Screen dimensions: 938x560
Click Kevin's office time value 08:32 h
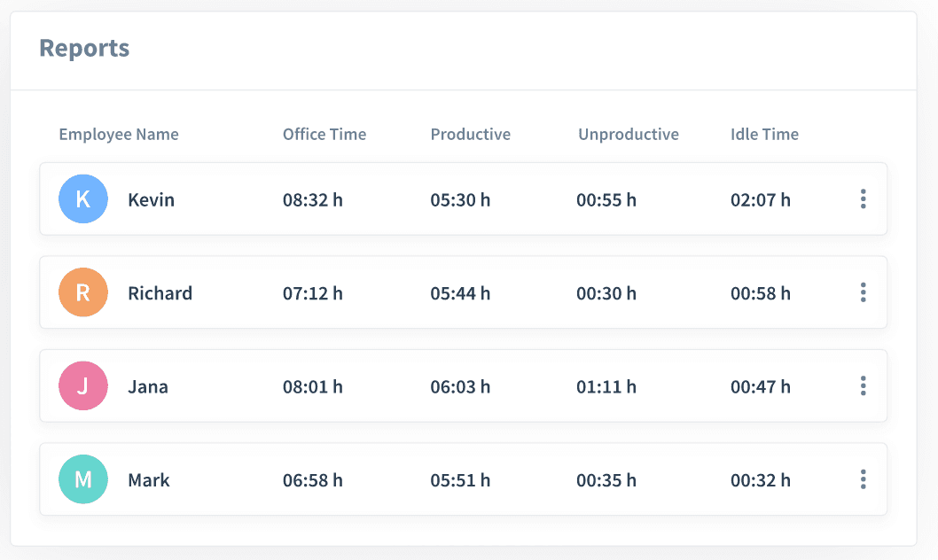pyautogui.click(x=313, y=200)
